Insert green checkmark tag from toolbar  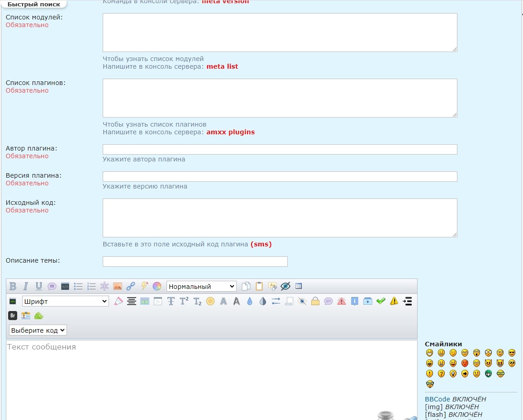[381, 301]
